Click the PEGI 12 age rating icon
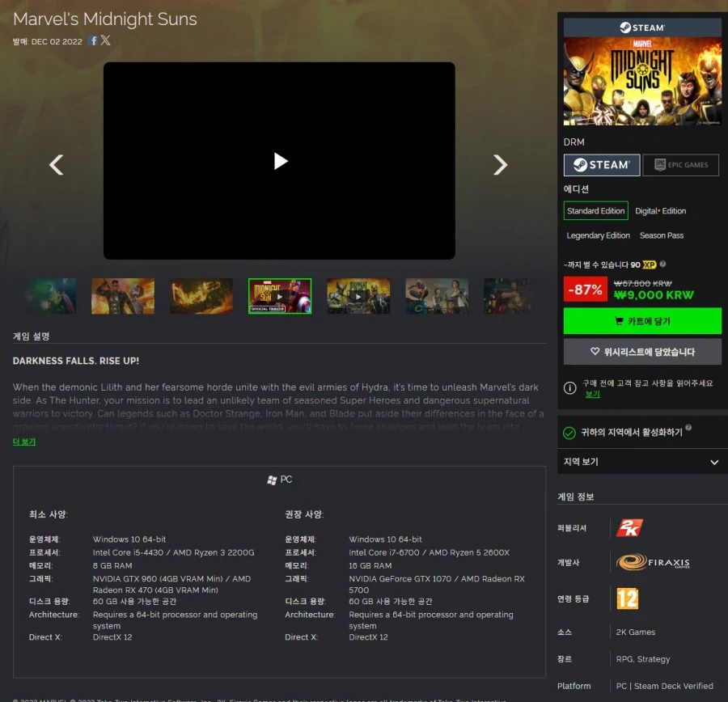 click(627, 598)
